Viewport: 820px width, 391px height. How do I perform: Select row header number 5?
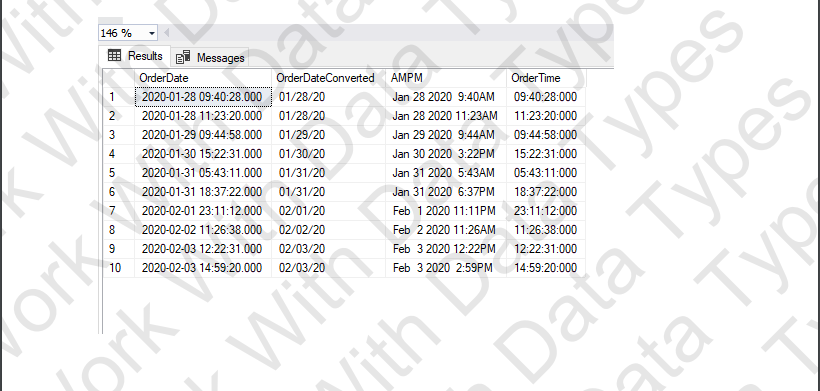click(119, 172)
